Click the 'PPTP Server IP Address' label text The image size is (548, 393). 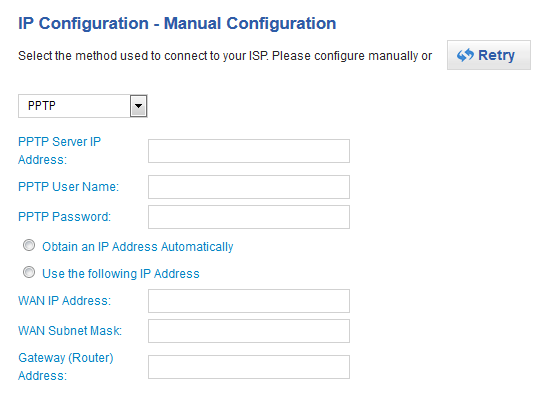click(x=59, y=151)
